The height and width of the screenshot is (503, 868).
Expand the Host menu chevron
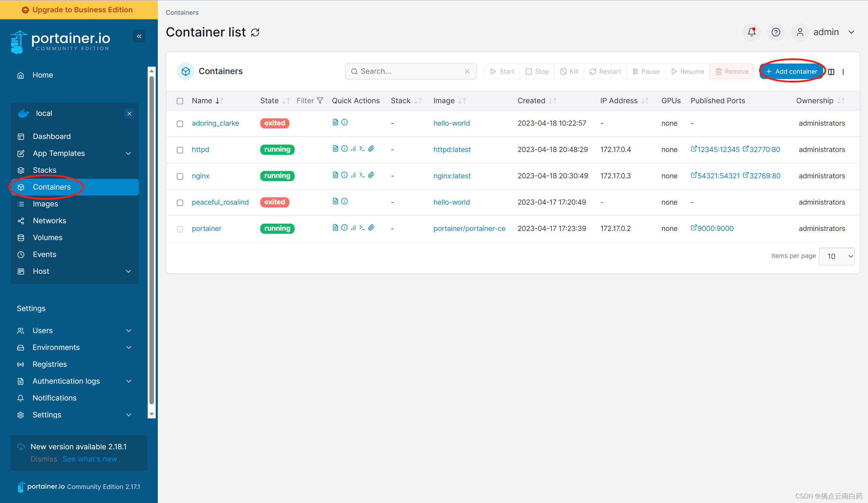coord(128,271)
